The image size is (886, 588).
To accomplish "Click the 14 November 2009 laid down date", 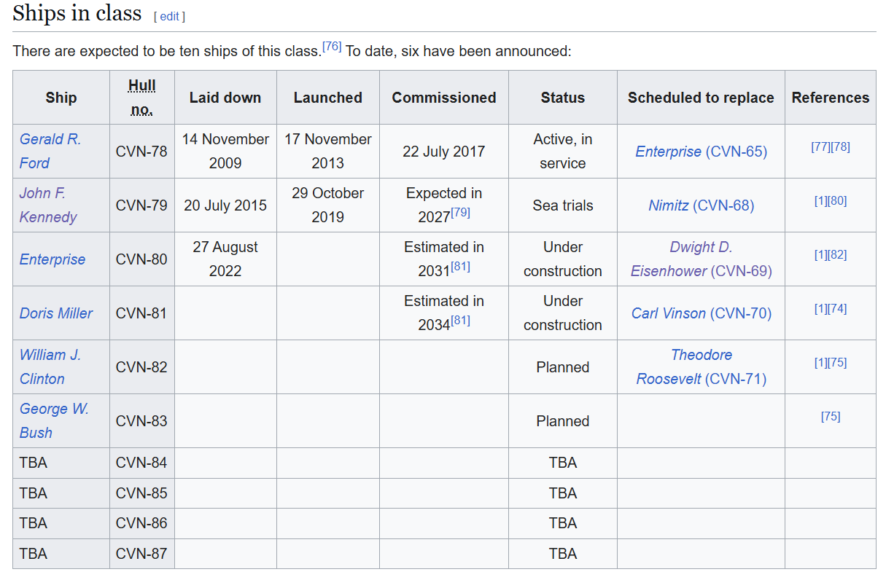I will coord(225,151).
